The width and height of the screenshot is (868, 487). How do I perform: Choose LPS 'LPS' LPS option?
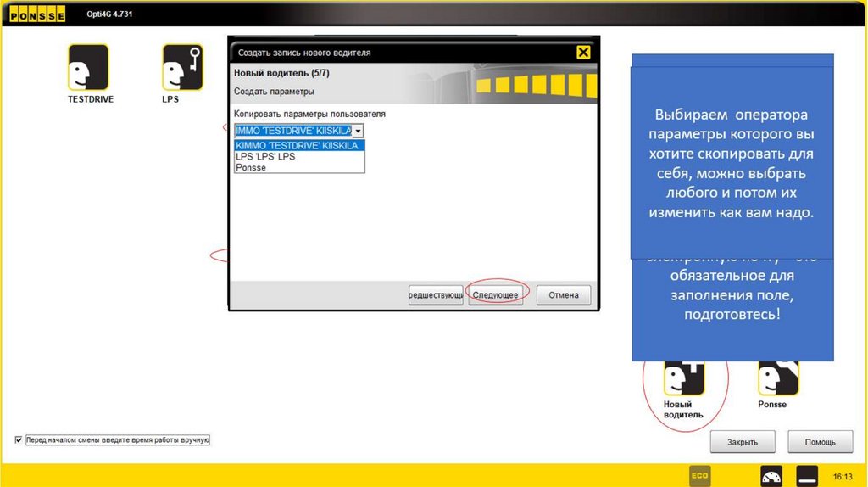point(299,156)
